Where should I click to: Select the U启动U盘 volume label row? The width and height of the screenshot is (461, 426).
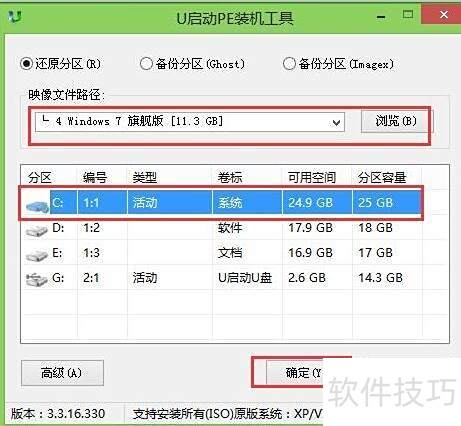[245, 278]
